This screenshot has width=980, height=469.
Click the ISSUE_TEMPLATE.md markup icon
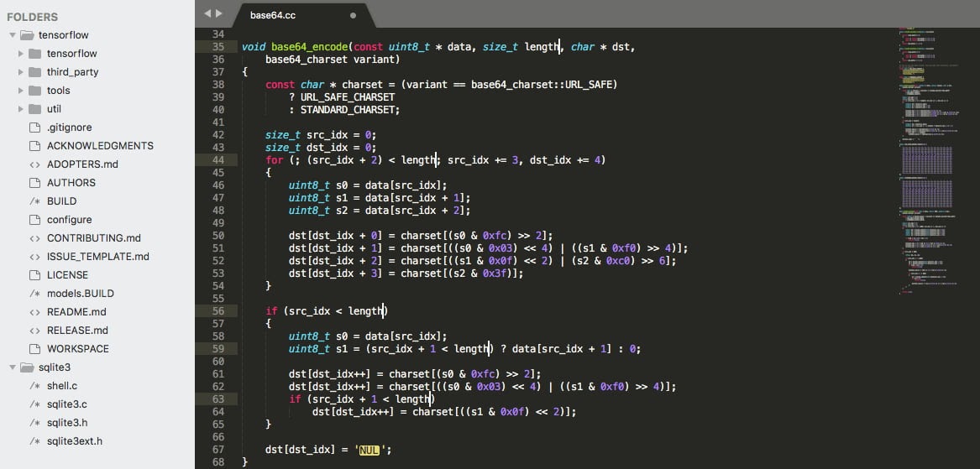35,257
